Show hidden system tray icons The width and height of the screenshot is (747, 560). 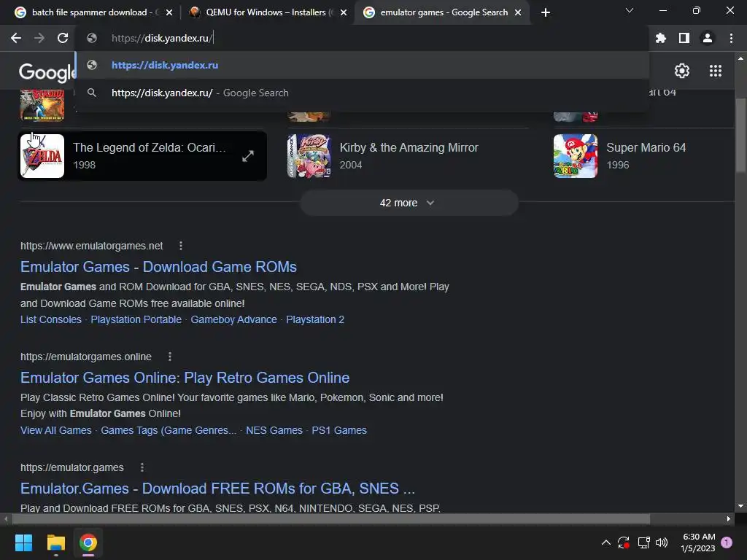point(605,542)
